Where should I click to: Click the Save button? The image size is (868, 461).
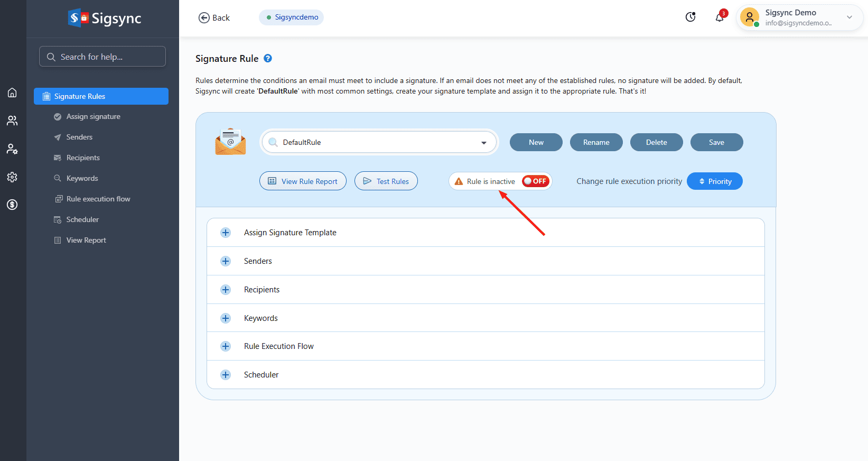(x=716, y=142)
